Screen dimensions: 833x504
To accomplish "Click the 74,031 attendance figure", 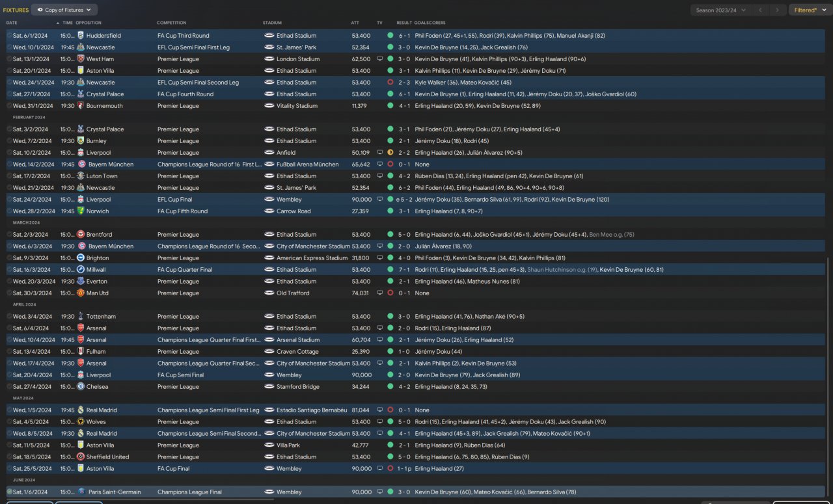I will coord(361,293).
